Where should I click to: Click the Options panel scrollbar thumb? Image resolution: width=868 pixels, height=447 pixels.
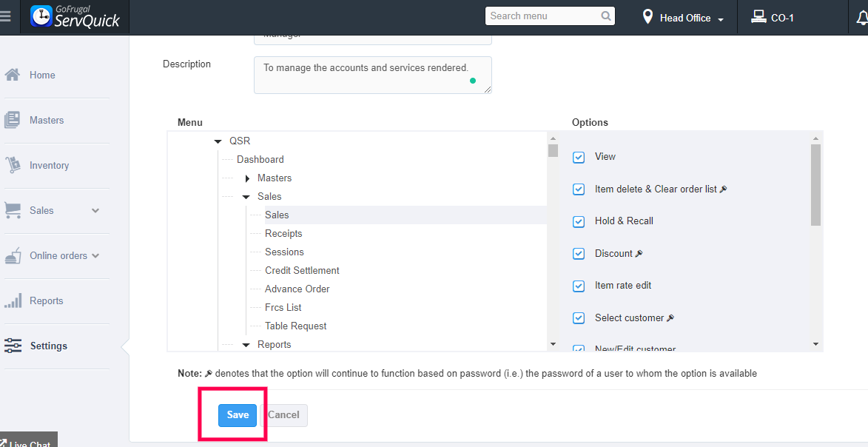[815, 185]
